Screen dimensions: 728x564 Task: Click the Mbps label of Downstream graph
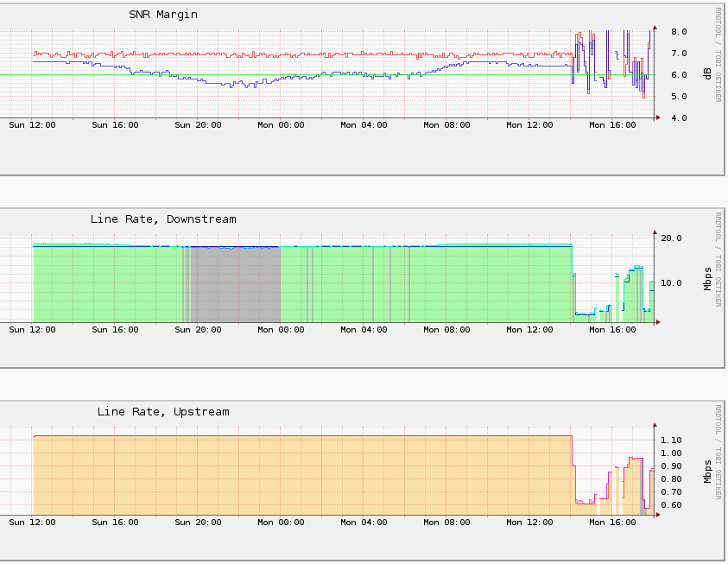click(x=707, y=279)
